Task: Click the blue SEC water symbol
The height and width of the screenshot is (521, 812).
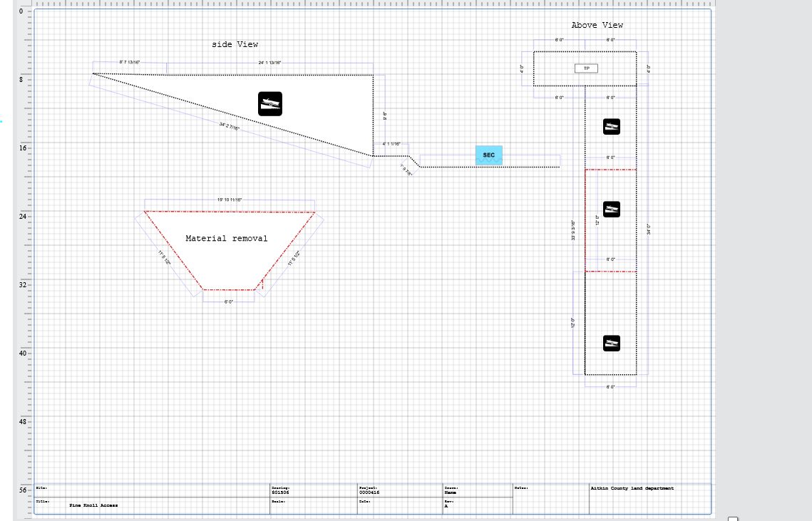Action: tap(489, 155)
